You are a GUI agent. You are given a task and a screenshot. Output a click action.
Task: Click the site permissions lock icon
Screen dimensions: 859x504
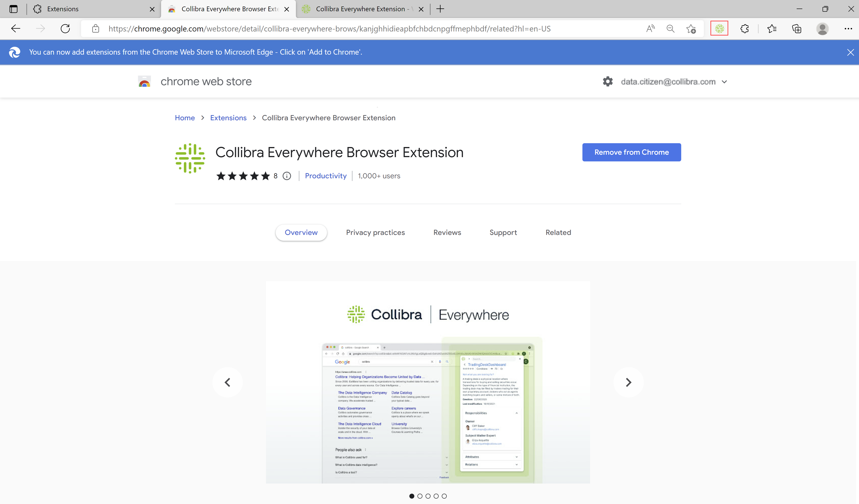(x=95, y=29)
